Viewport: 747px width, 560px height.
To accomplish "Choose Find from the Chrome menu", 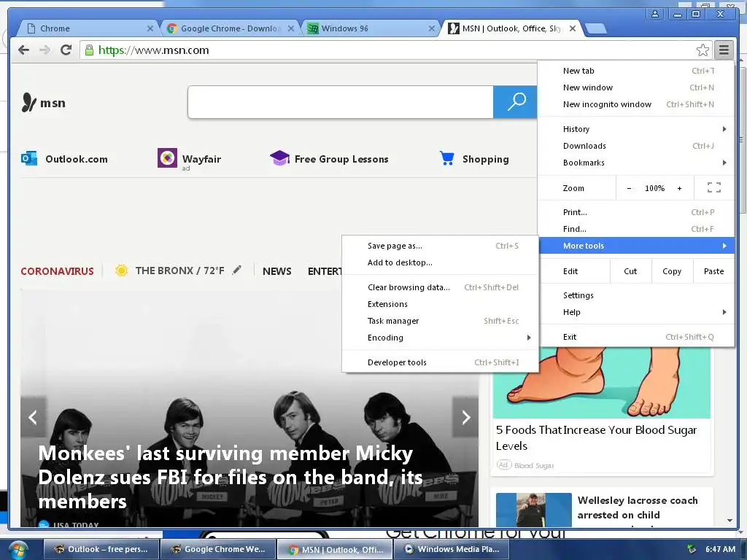I will click(x=636, y=228).
